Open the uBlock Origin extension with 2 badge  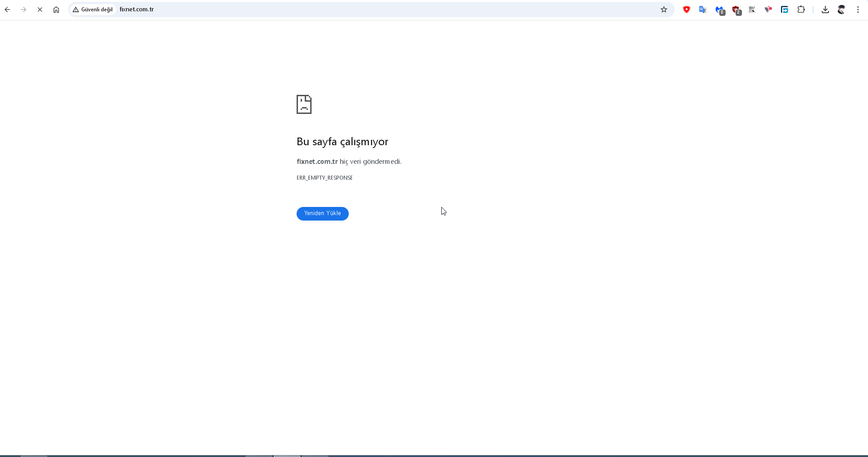tap(736, 10)
